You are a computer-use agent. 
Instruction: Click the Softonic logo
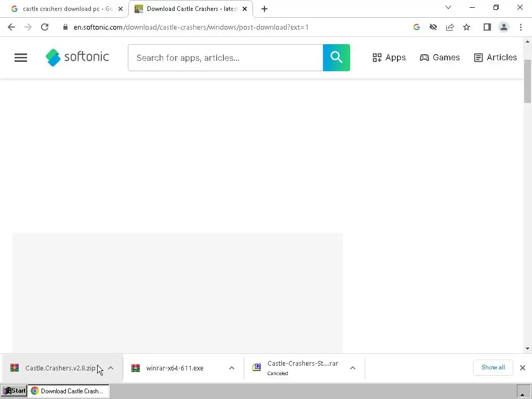[77, 57]
